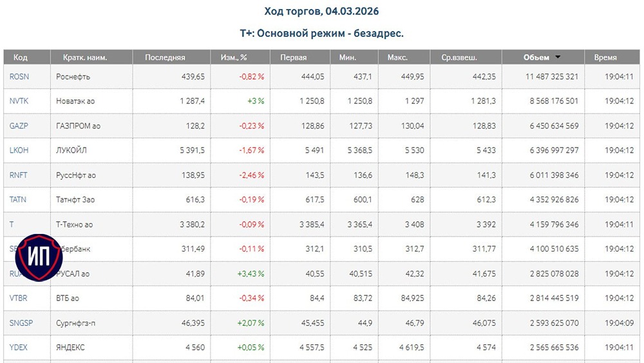Click the Последняя column header

pos(165,57)
